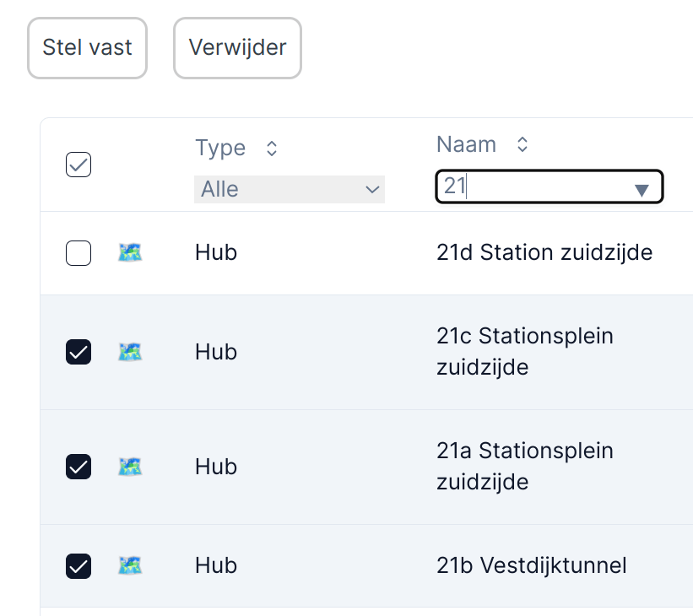The width and height of the screenshot is (693, 616).
Task: Click map icon for 21b Vestdijktunnel
Action: click(130, 565)
